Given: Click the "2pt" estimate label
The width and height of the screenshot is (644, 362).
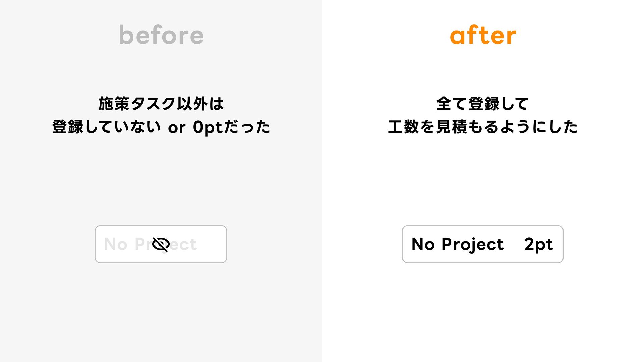Looking at the screenshot, I should click(x=538, y=244).
